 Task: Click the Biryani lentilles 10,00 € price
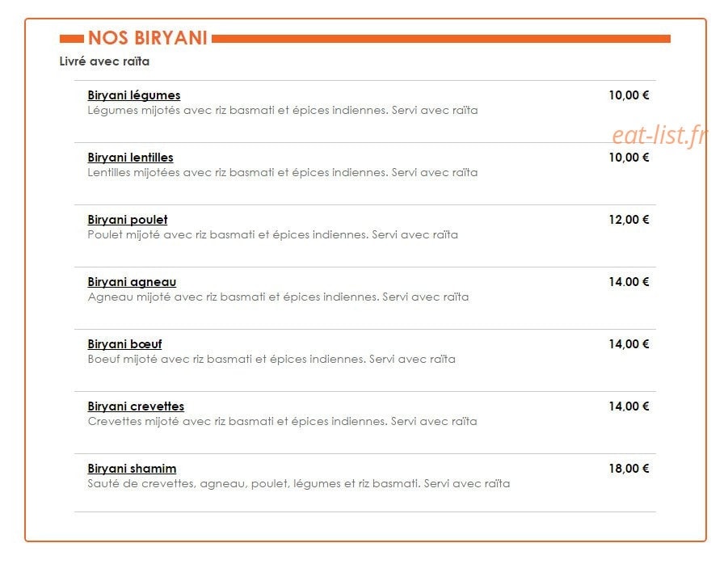point(629,158)
